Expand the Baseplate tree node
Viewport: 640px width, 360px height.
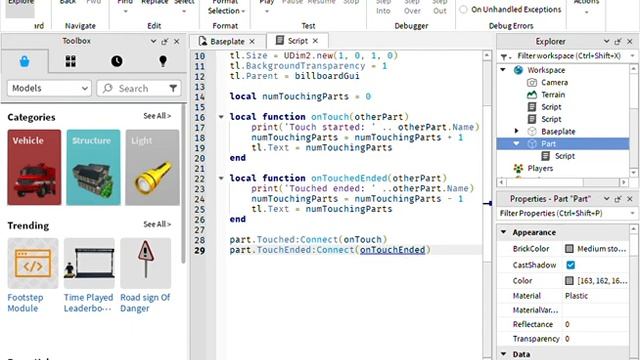pos(517,131)
